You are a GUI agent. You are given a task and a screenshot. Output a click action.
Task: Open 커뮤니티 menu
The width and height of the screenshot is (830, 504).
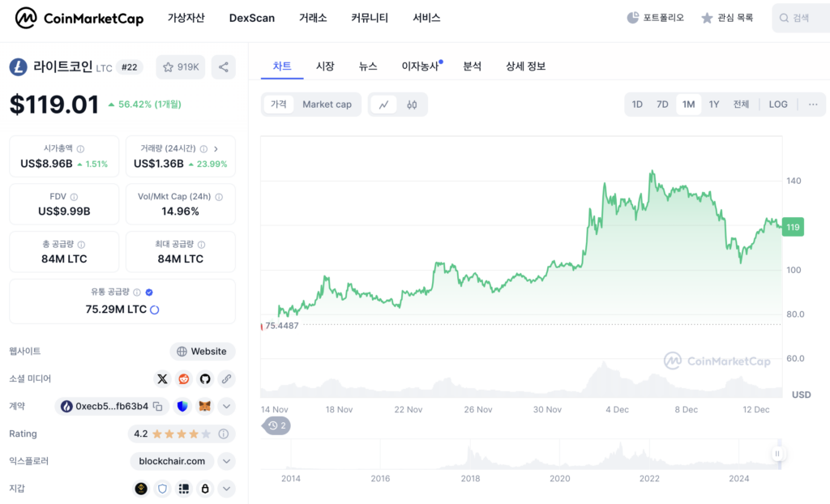[x=370, y=18]
